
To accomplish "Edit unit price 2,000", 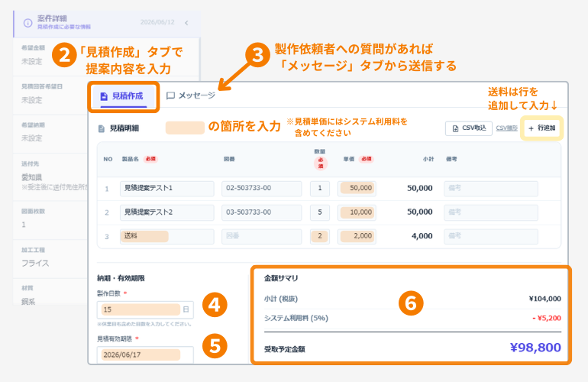I will point(357,236).
